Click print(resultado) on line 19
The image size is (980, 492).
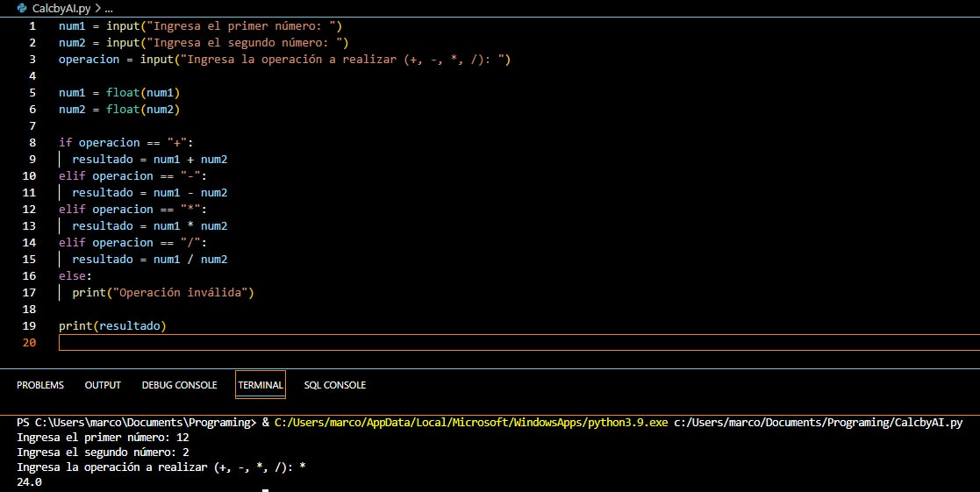pos(112,326)
